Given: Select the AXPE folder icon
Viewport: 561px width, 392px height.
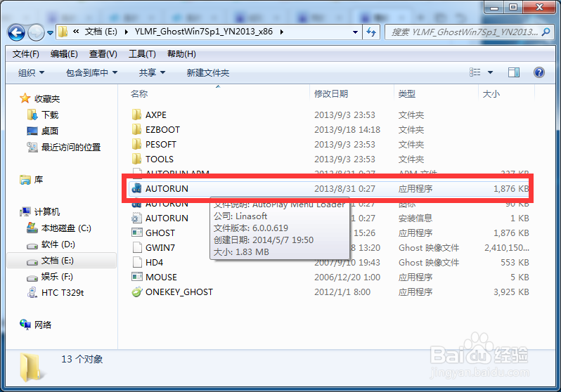Looking at the screenshot, I should [136, 115].
